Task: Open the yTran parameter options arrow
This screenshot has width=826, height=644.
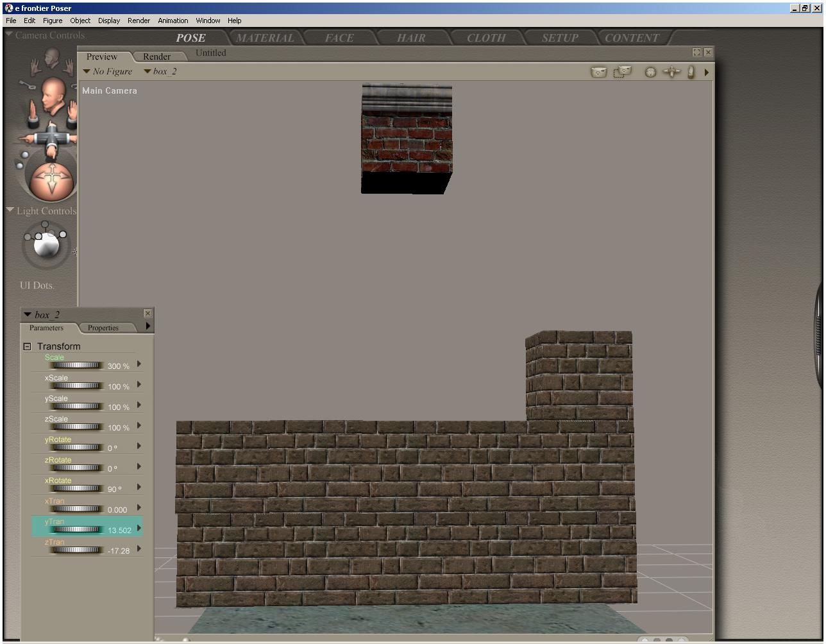Action: [139, 529]
